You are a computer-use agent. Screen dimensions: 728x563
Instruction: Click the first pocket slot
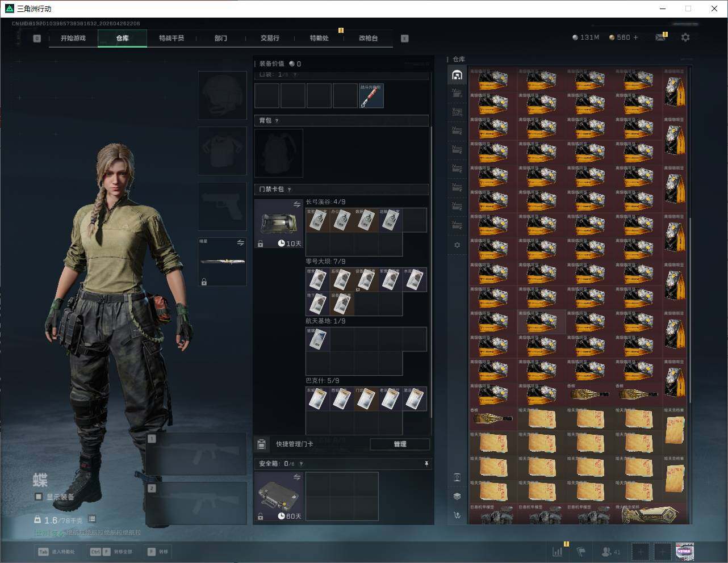(x=267, y=96)
